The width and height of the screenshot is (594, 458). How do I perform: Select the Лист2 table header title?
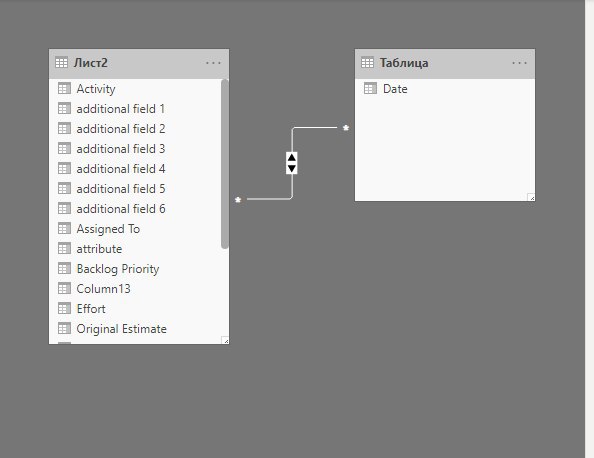(91, 63)
